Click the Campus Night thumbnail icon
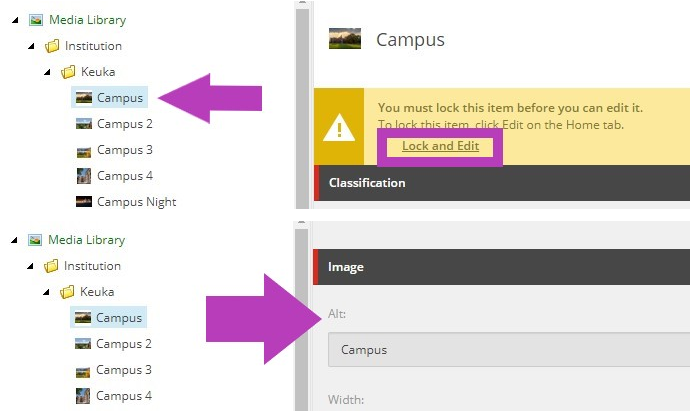Image resolution: width=691 pixels, height=412 pixels. [84, 202]
